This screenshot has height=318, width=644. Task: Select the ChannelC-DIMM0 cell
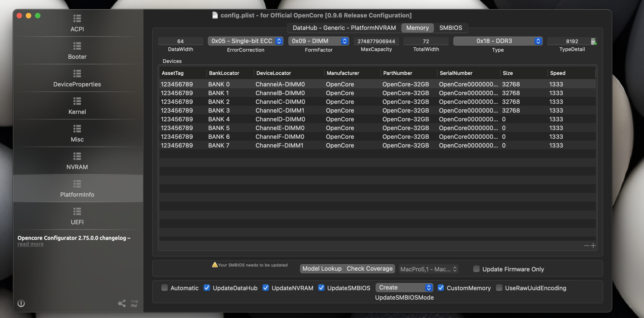pos(280,102)
